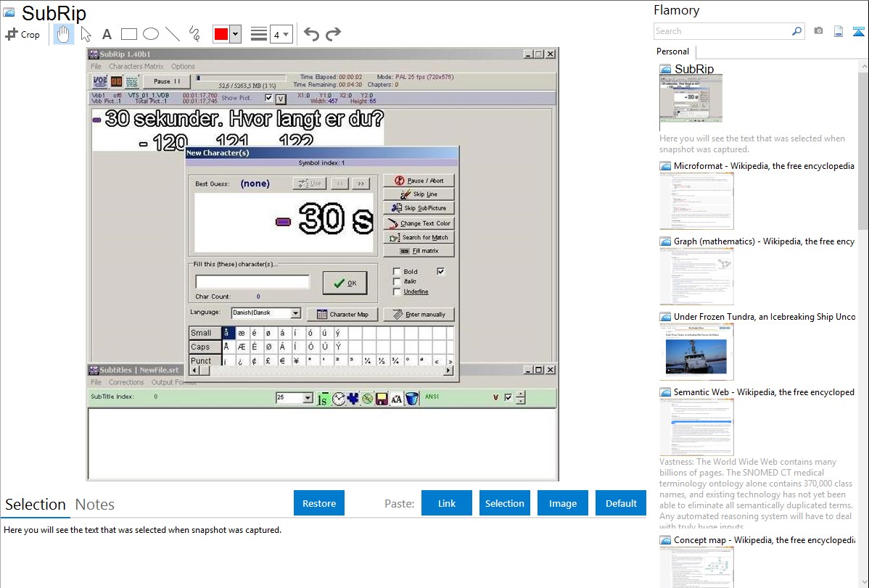Enable the Bold checkbox
The image size is (869, 588).
[x=397, y=272]
